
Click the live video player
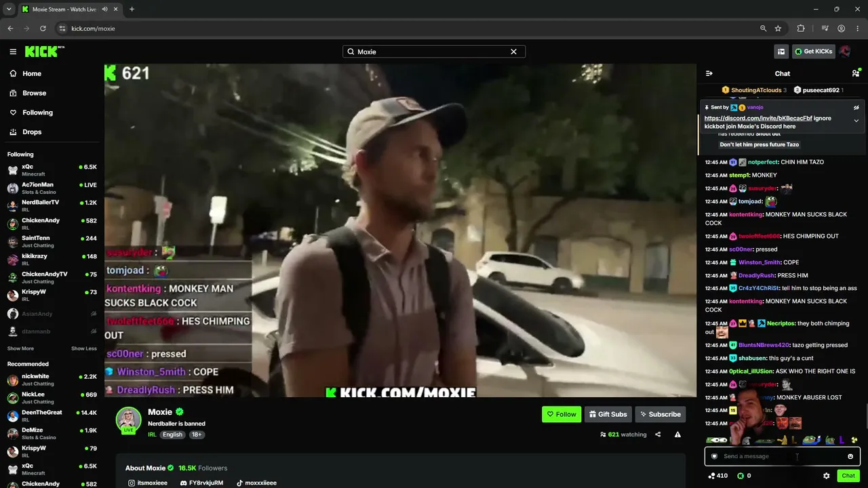[400, 230]
